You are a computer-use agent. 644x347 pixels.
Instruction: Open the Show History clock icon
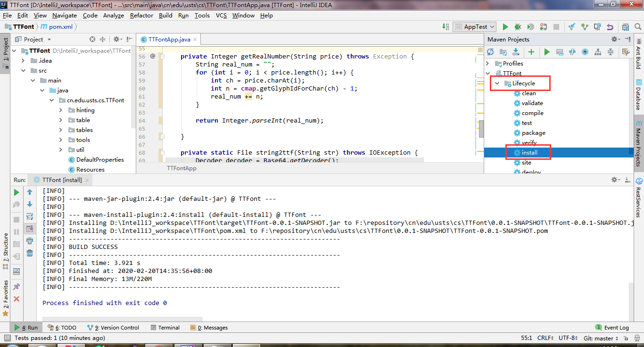click(597, 27)
